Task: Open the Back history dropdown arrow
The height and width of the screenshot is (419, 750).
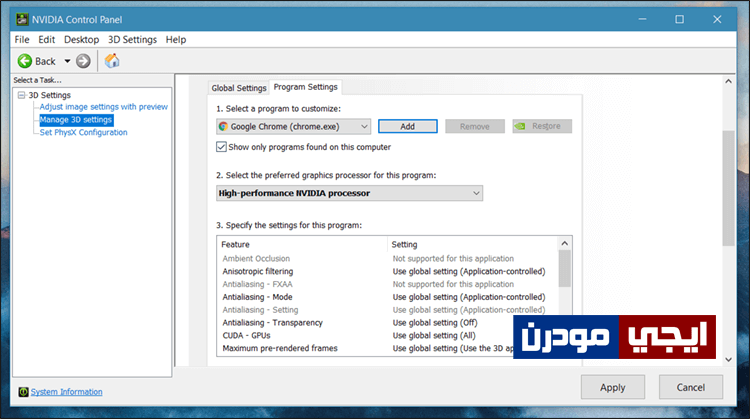Action: click(x=67, y=61)
